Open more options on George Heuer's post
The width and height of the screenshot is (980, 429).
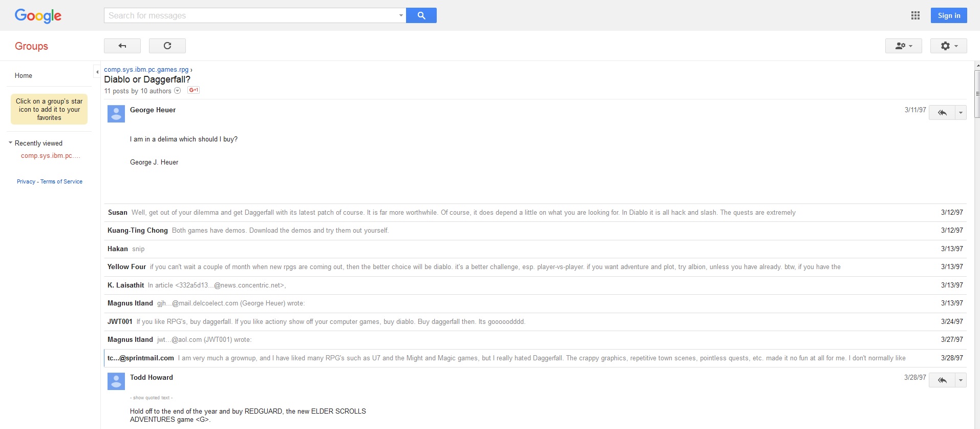tap(961, 112)
